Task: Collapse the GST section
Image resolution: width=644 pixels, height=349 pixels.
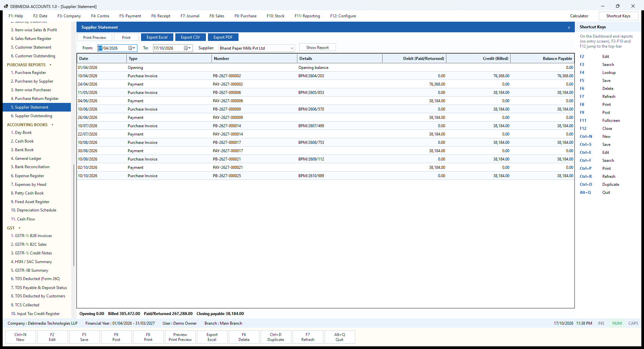Action: [20, 228]
